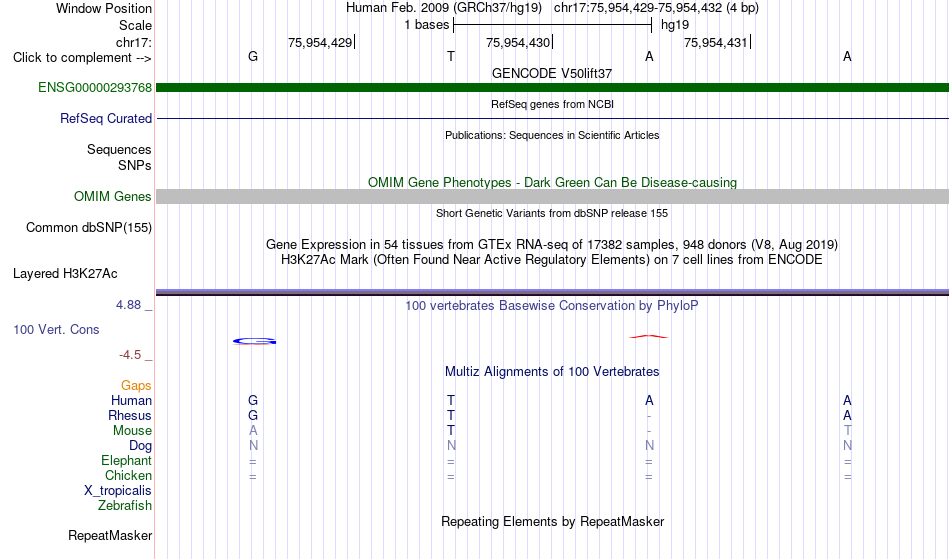Open 'Short Genetic Variants from dbSNP release 155' title
This screenshot has height=559, width=950.
click(552, 213)
